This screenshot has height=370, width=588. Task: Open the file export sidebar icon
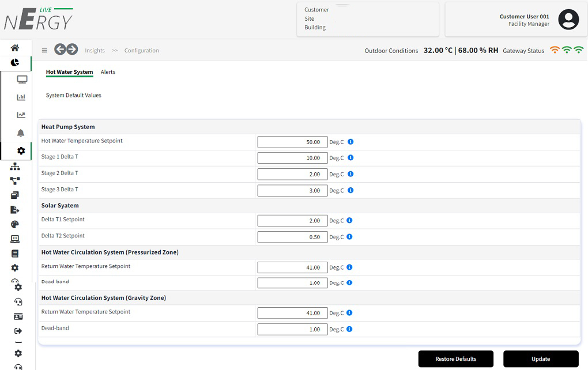coord(15,210)
